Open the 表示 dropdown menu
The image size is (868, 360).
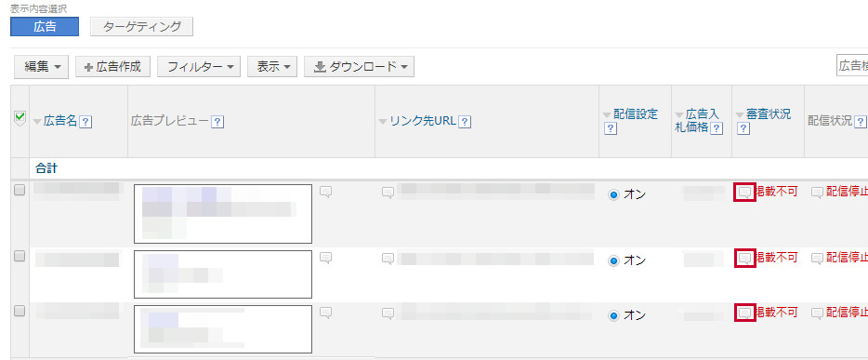point(272,66)
